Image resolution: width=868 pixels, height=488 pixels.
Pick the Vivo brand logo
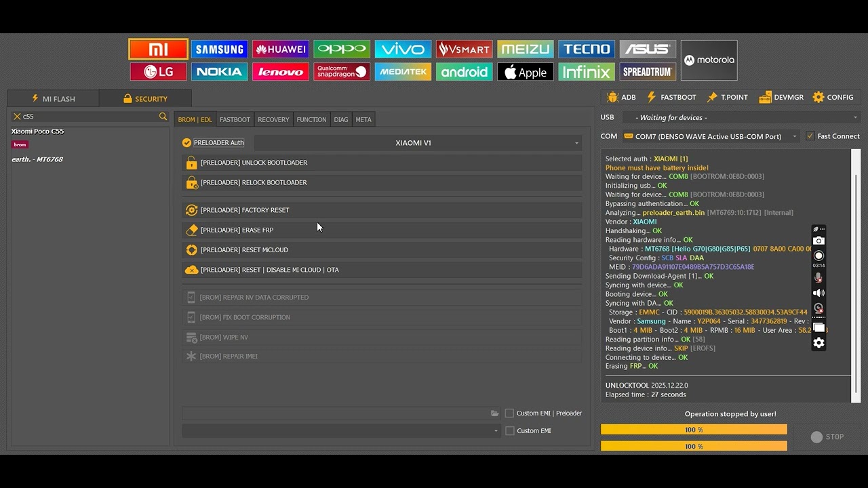coord(403,49)
